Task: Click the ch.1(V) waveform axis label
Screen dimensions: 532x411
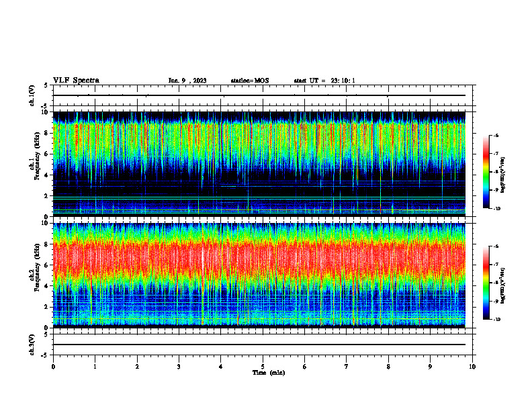Action: 32,95
